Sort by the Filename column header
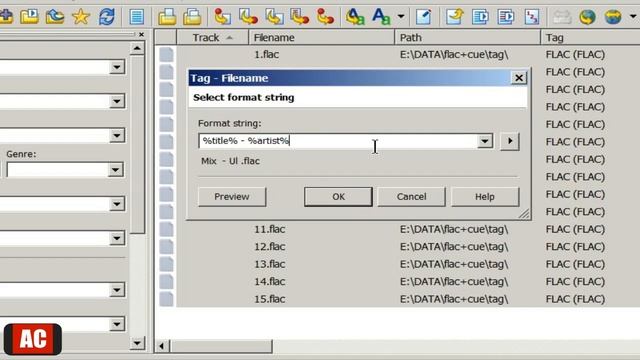640x360 pixels. (322, 38)
